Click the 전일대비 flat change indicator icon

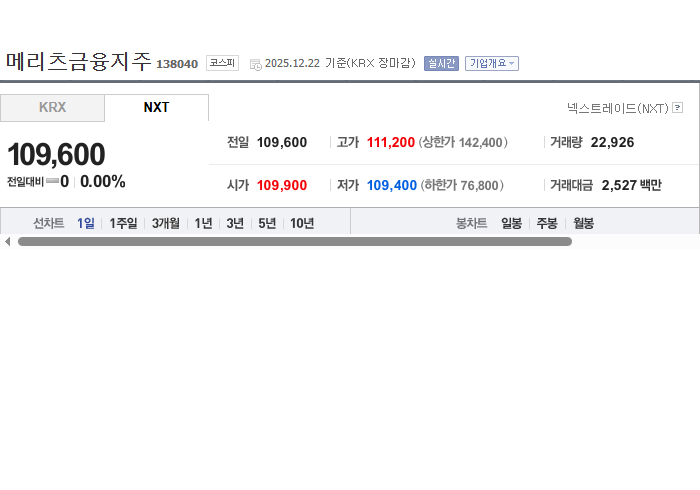coord(52,181)
